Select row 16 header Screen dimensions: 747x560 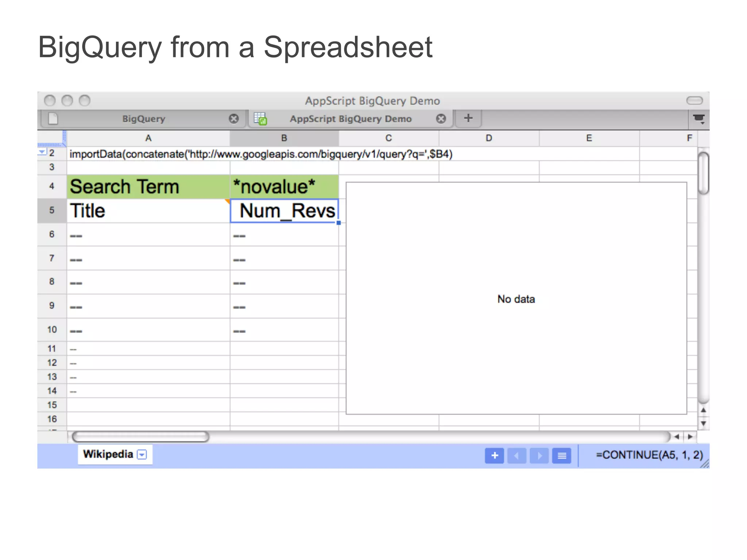point(52,419)
